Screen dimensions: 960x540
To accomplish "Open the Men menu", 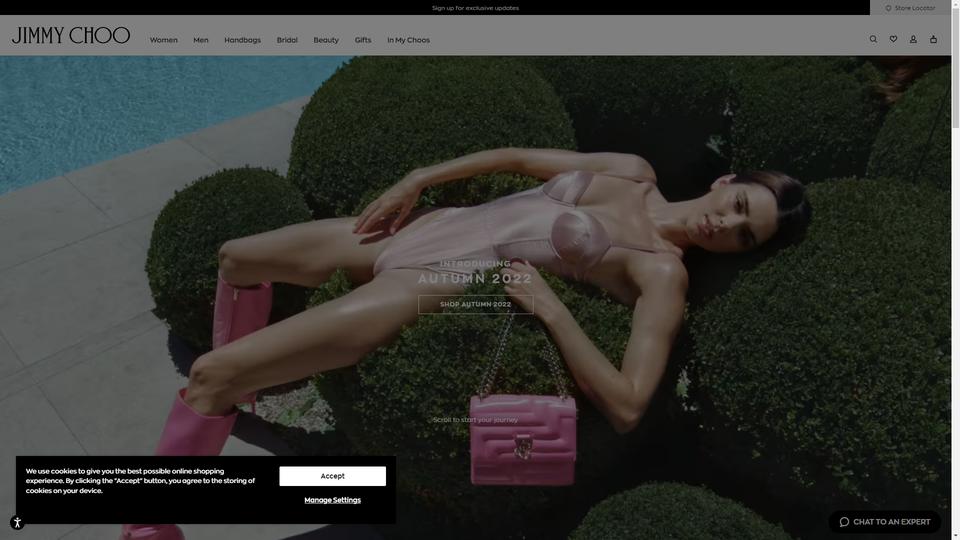I will (x=201, y=40).
